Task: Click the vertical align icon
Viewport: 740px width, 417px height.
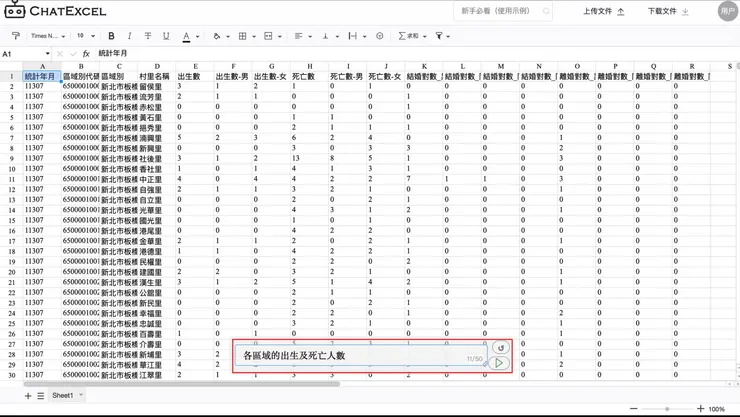Action: point(325,36)
